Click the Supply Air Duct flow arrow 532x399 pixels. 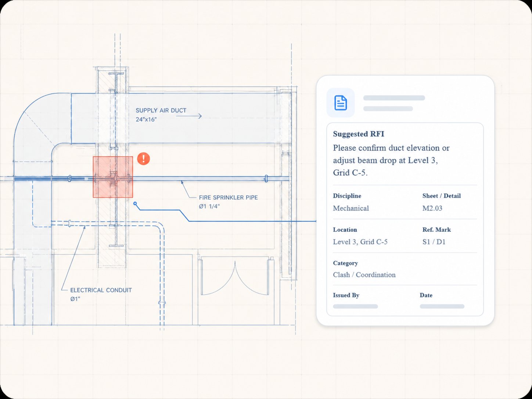pos(189,116)
